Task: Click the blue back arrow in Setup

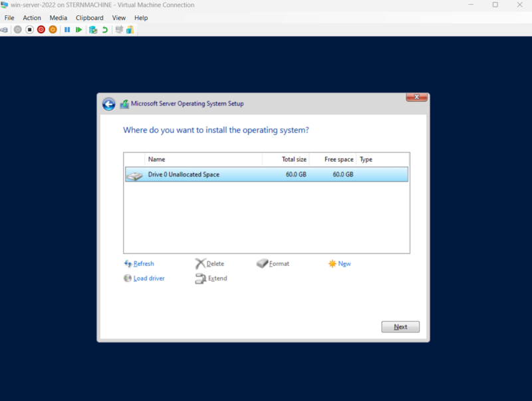Action: click(x=109, y=104)
